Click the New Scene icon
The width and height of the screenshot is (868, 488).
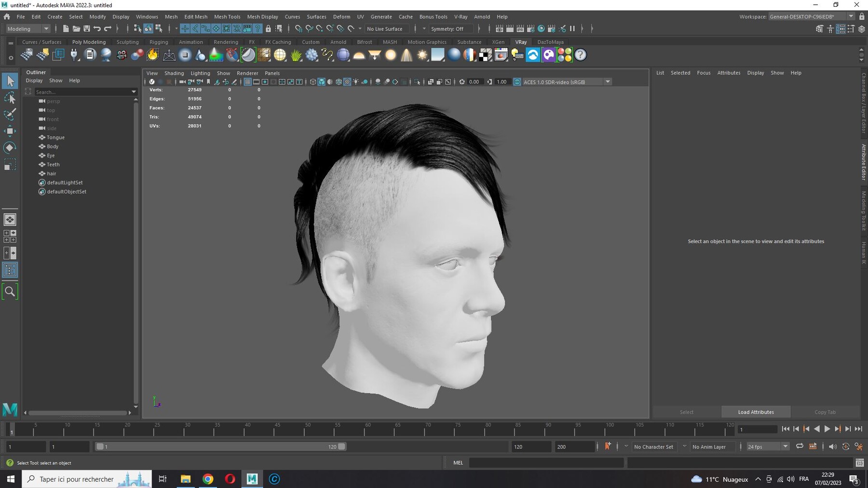click(x=66, y=29)
